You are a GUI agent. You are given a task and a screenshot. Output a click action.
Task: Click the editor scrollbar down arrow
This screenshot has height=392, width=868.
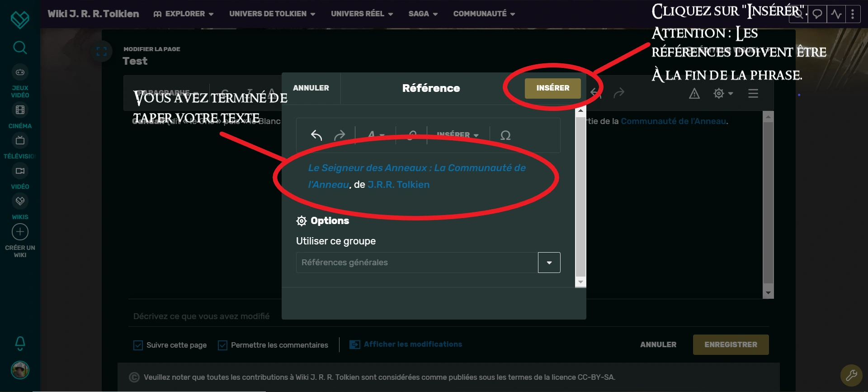[x=768, y=293]
